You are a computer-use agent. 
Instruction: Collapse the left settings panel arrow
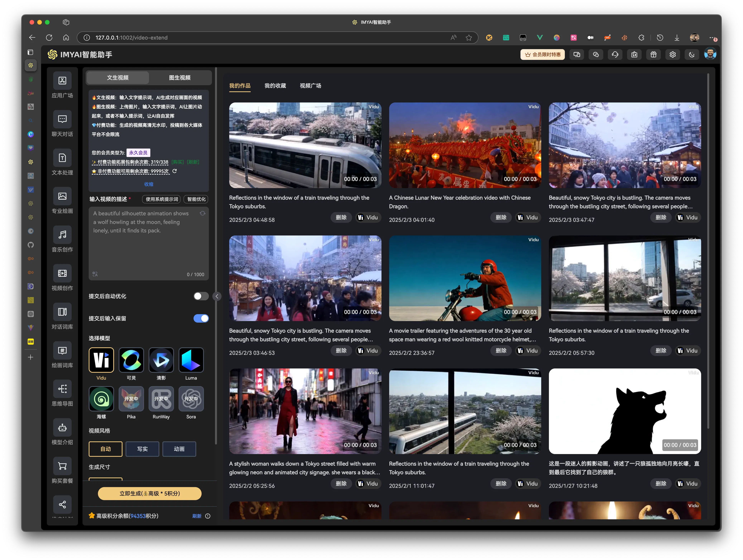pyautogui.click(x=217, y=296)
